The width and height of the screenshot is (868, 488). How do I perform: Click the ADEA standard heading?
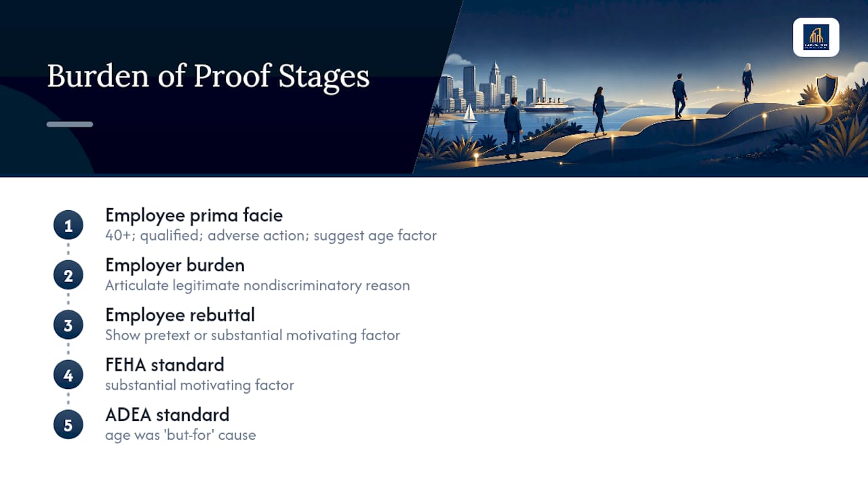tap(167, 415)
